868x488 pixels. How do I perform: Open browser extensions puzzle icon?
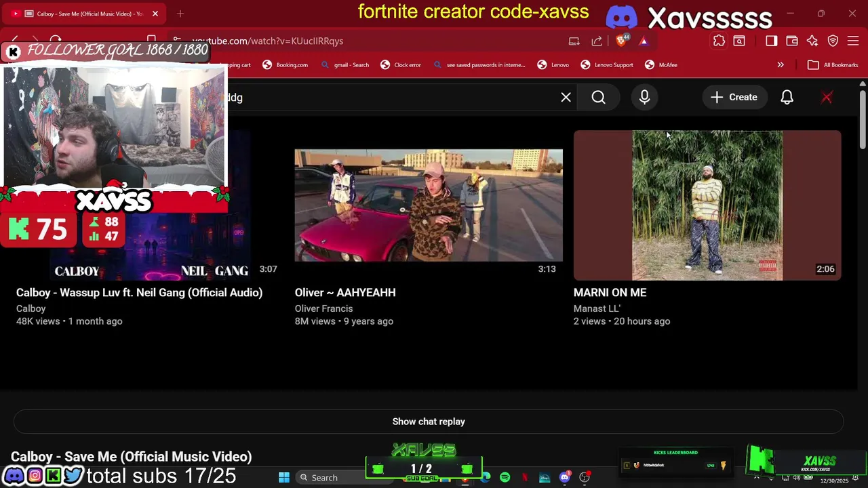point(719,41)
